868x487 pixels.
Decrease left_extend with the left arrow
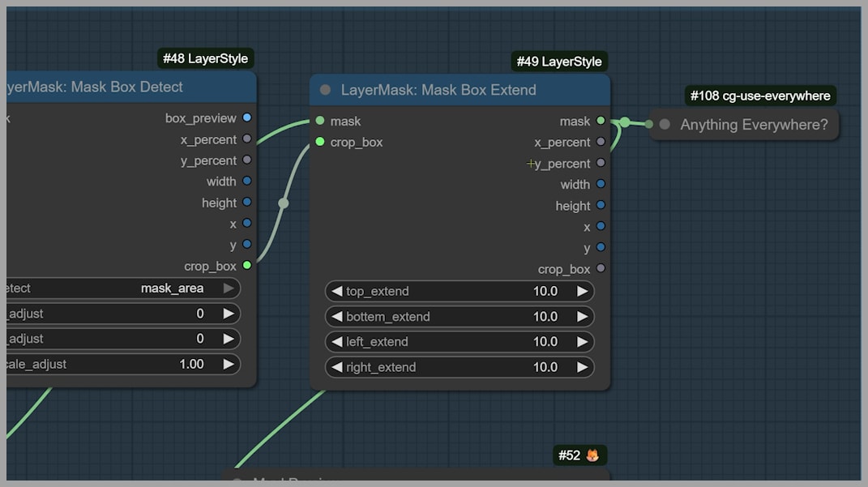pos(336,342)
